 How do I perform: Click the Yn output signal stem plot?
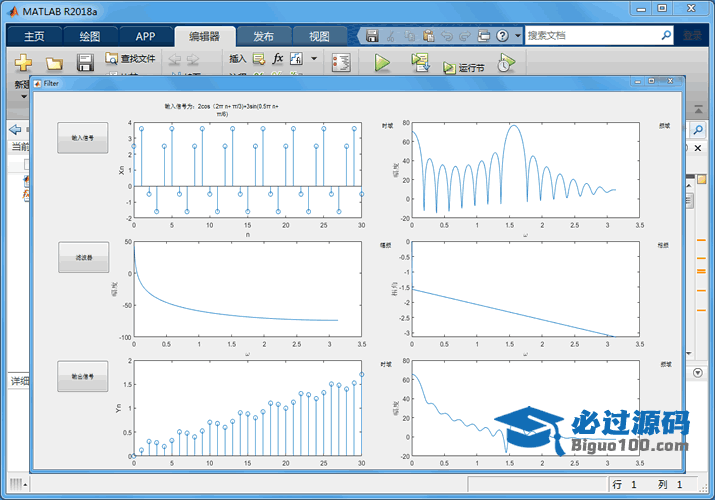(248, 408)
